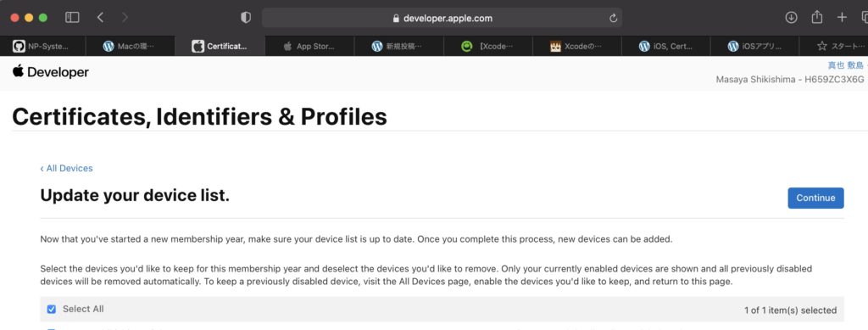Switch to the Xcodeの tab
Viewport: 868px width, 330px height.
577,47
